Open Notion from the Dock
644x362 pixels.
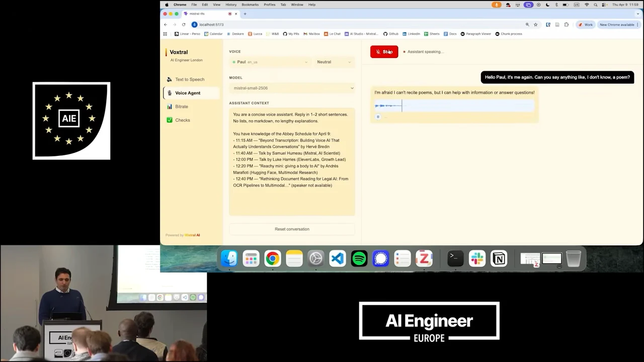pos(499,258)
